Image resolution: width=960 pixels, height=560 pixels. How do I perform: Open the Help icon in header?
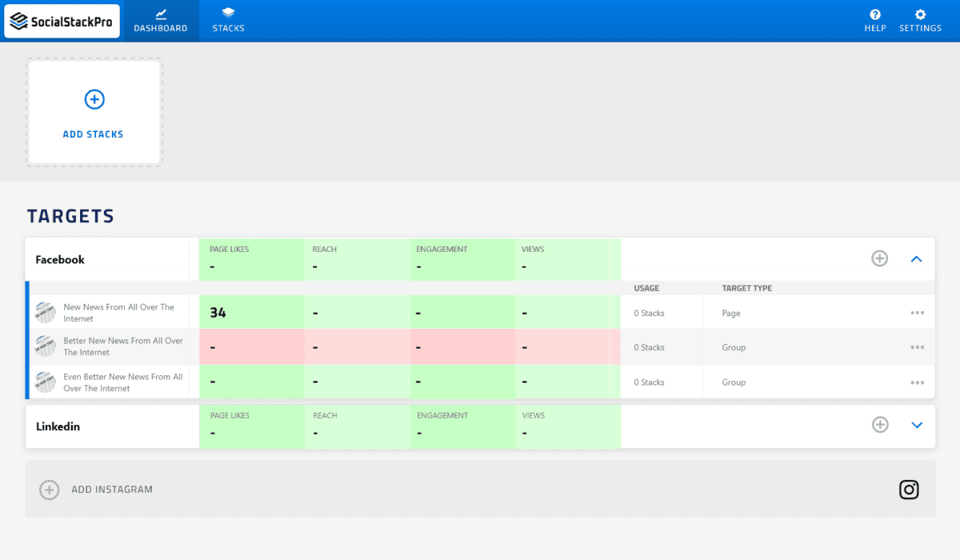click(x=875, y=14)
